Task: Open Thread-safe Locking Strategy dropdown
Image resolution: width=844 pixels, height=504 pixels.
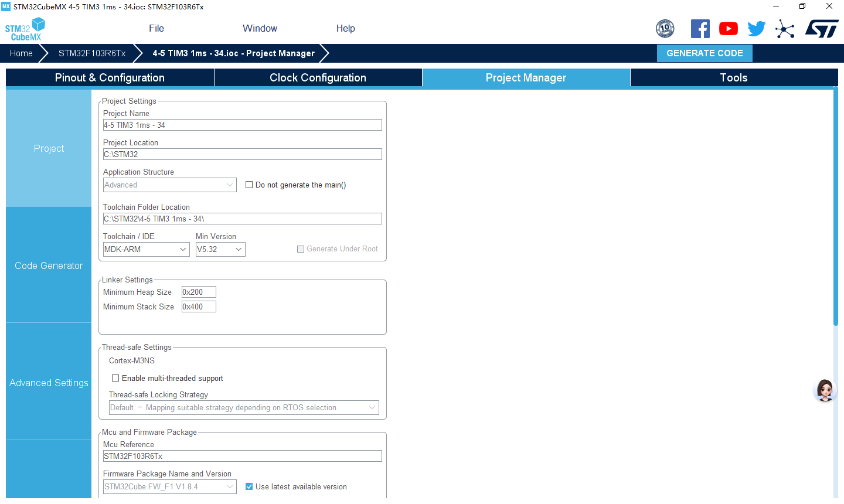Action: [x=244, y=407]
